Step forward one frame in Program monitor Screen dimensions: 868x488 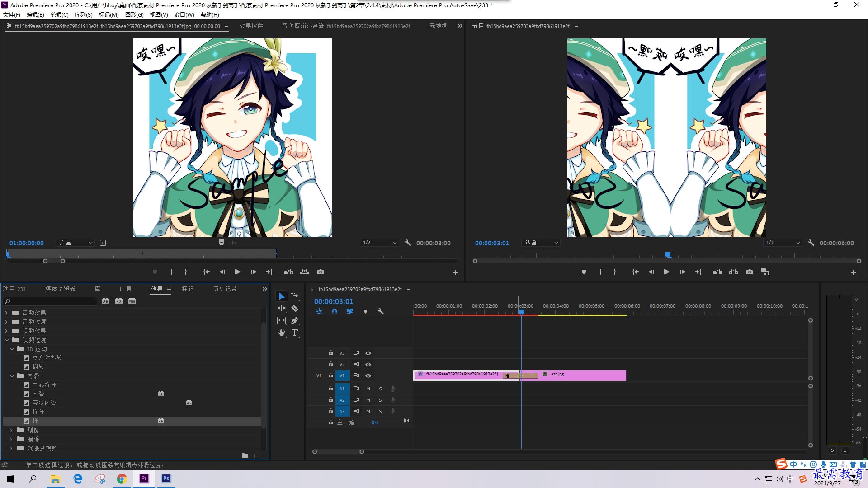[683, 272]
